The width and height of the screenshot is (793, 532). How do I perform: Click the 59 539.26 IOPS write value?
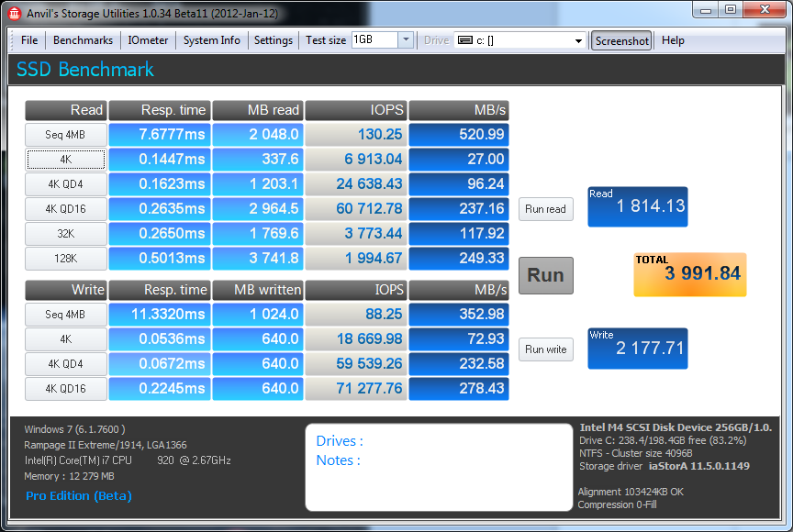point(356,364)
